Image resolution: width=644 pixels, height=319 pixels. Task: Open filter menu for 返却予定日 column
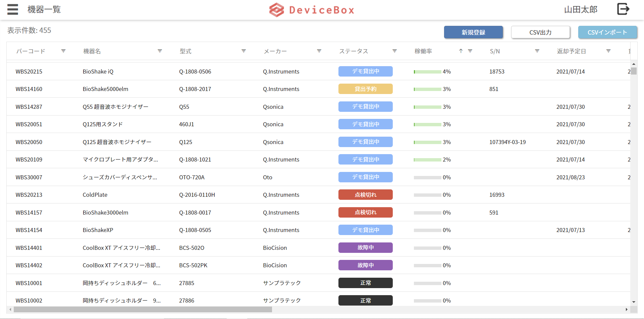(x=608, y=51)
